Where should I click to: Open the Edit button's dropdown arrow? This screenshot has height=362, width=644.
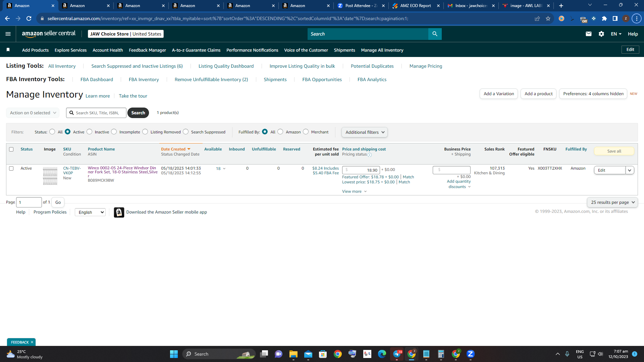click(630, 170)
